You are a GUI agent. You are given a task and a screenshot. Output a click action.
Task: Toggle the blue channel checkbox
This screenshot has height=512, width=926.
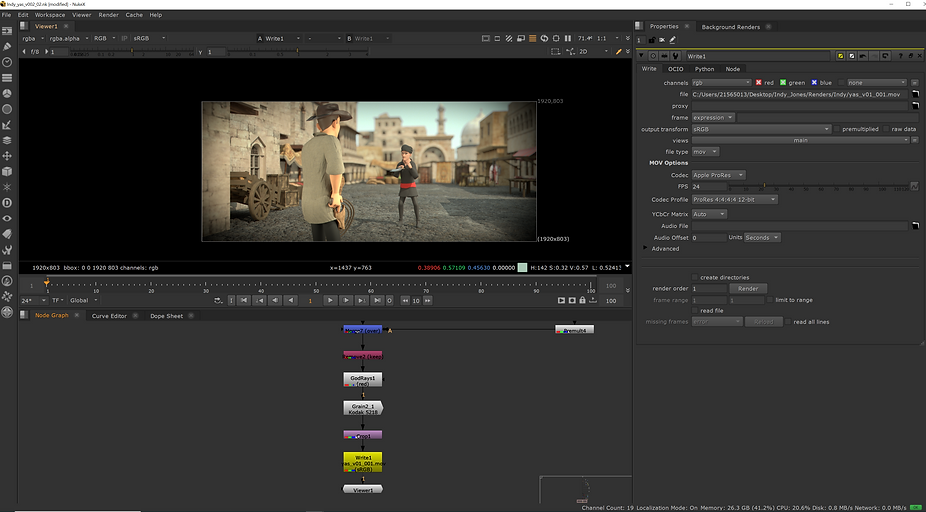tap(814, 83)
